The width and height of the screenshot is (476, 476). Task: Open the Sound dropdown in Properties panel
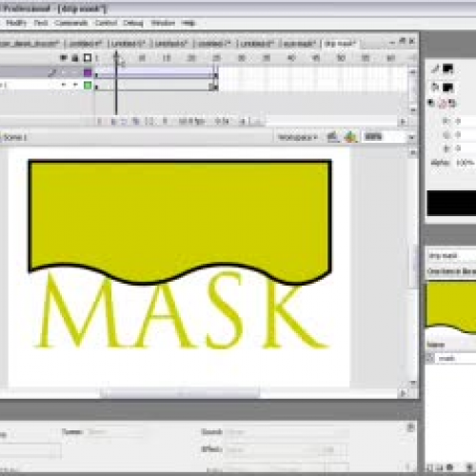tap(287, 432)
